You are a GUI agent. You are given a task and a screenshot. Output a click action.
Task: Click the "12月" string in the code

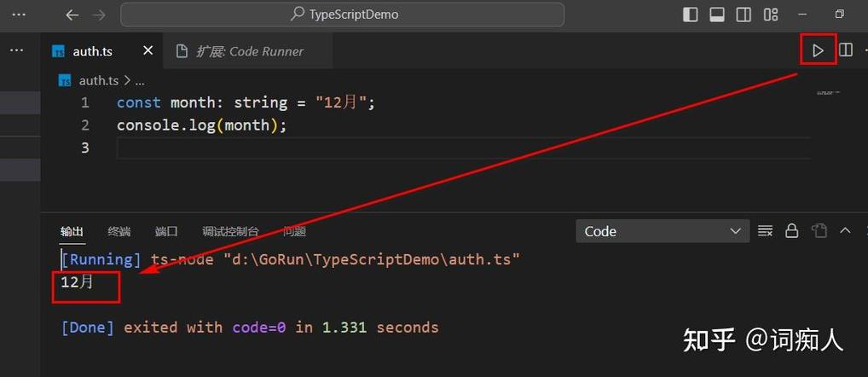click(x=340, y=102)
